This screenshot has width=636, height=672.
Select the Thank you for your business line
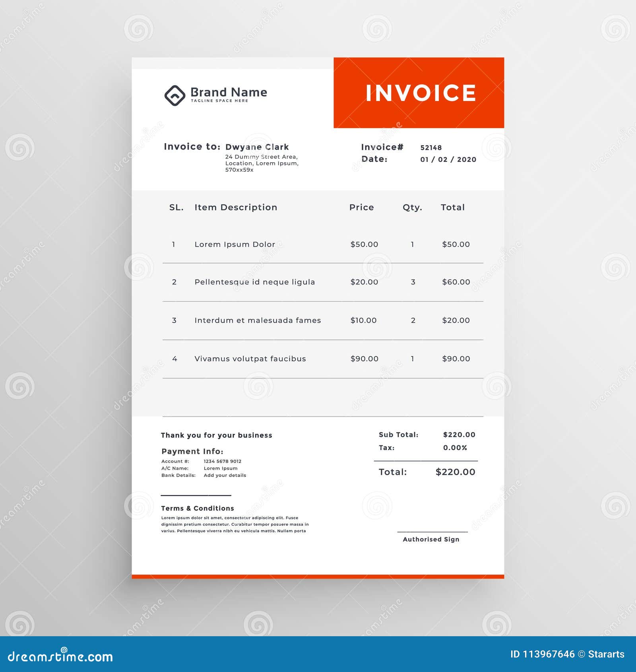pos(217,435)
